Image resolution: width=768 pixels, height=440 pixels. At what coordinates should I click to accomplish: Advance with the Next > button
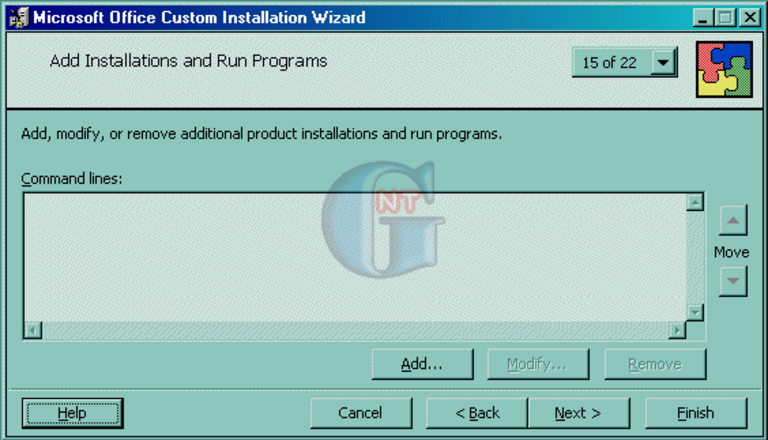coord(579,413)
